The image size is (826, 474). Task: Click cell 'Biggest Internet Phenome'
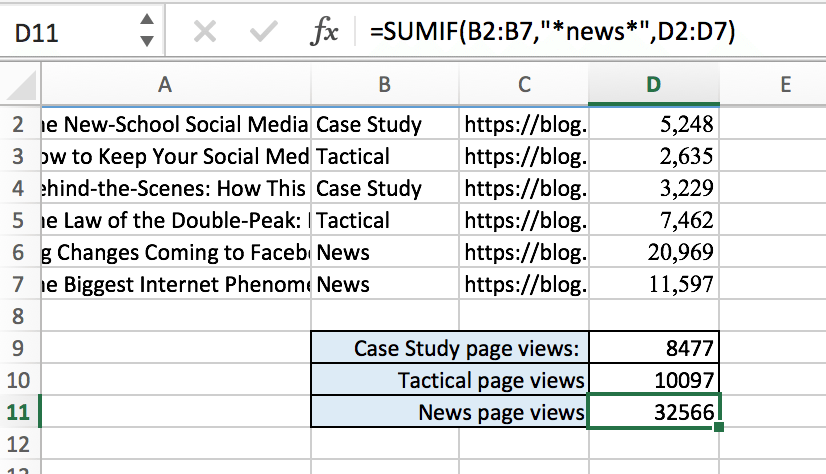(176, 284)
